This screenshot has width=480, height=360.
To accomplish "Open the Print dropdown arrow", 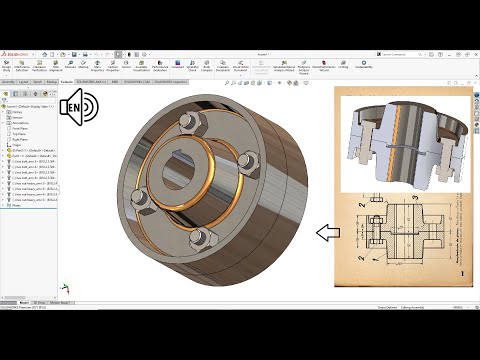I will click(90, 54).
